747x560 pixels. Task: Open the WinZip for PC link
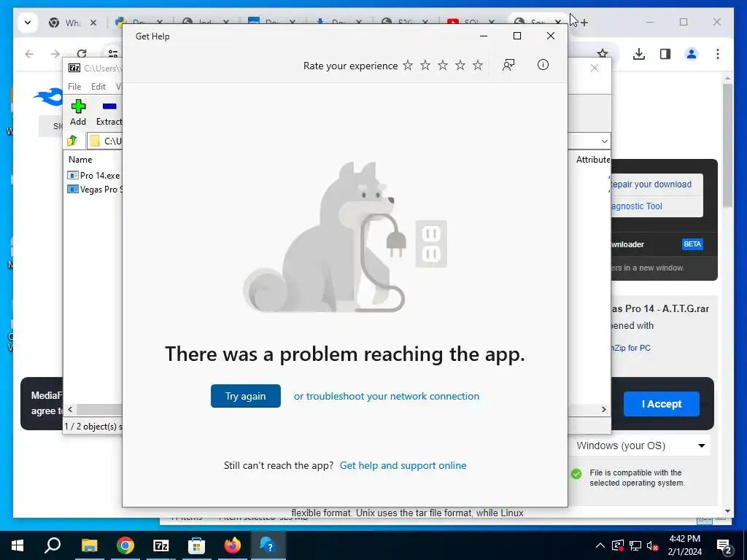[x=631, y=348]
